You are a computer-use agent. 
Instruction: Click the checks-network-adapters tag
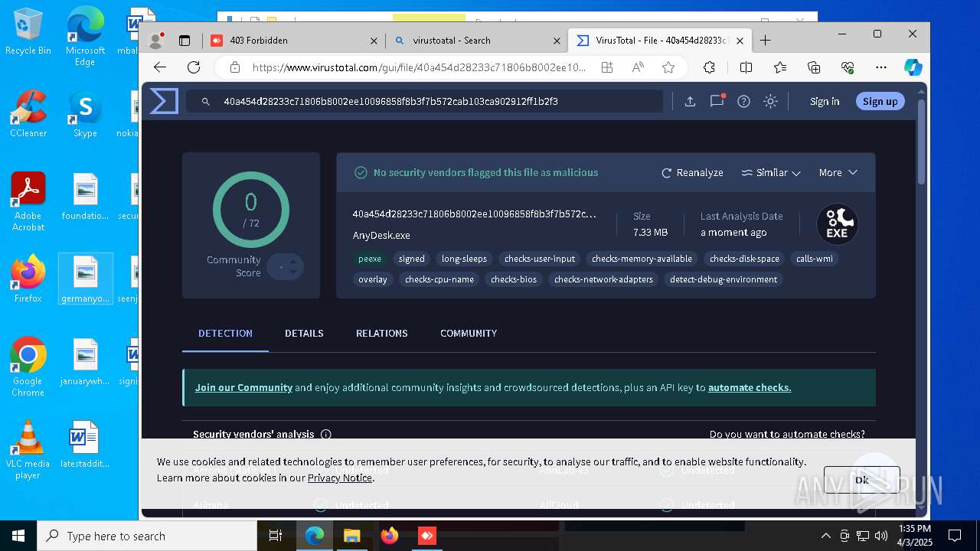(603, 279)
